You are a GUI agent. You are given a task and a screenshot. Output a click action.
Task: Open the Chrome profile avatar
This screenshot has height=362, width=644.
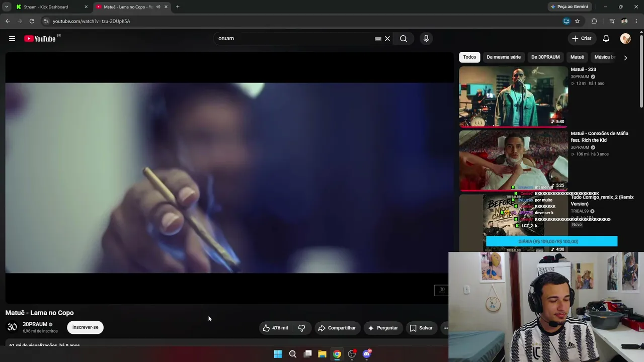pyautogui.click(x=624, y=21)
